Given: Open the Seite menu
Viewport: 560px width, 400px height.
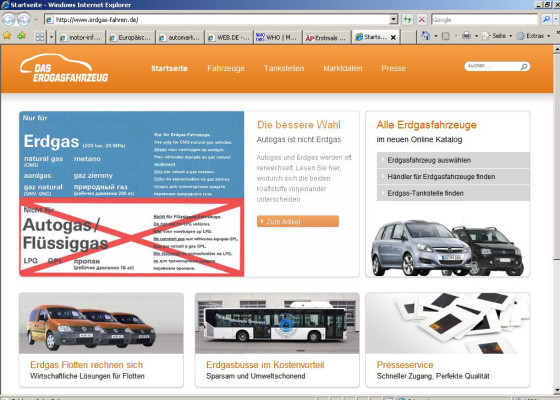Looking at the screenshot, I should (x=497, y=36).
